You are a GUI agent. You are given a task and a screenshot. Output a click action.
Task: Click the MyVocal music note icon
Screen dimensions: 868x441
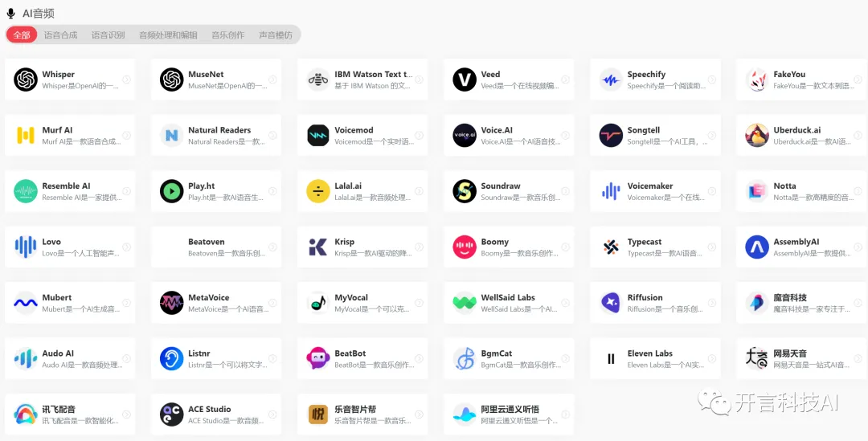318,303
